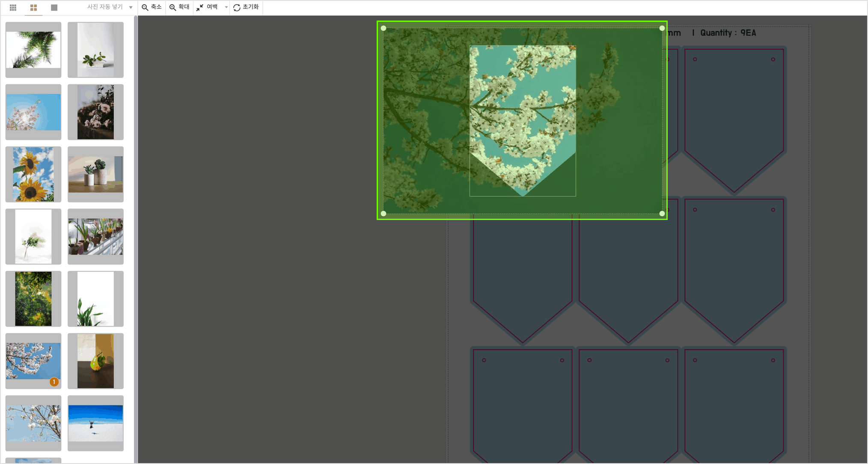Pick the small branch in vase thumbnail
The width and height of the screenshot is (868, 464).
click(x=33, y=237)
